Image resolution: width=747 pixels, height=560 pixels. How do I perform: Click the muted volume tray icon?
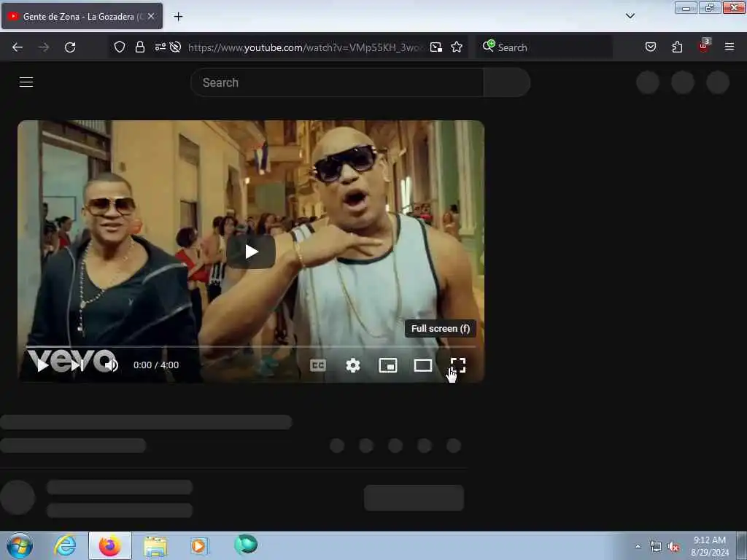point(673,547)
